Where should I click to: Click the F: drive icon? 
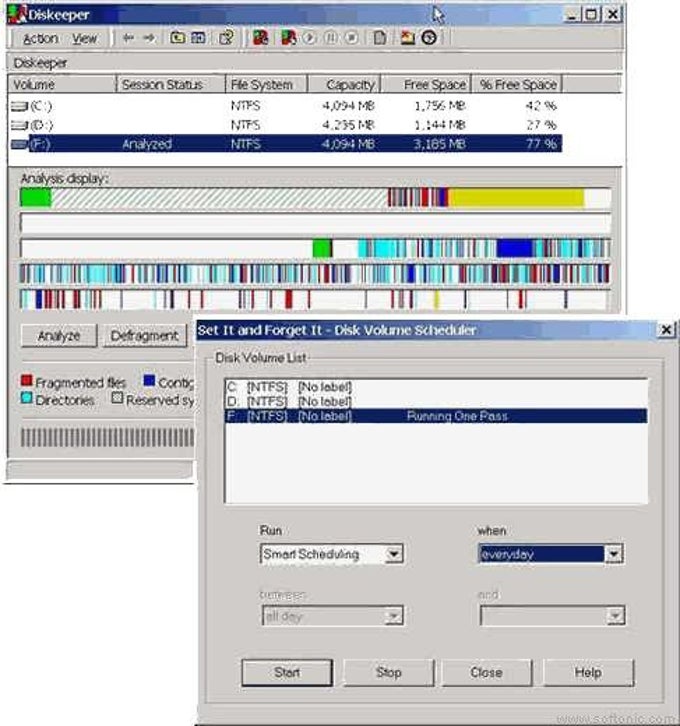click(19, 144)
